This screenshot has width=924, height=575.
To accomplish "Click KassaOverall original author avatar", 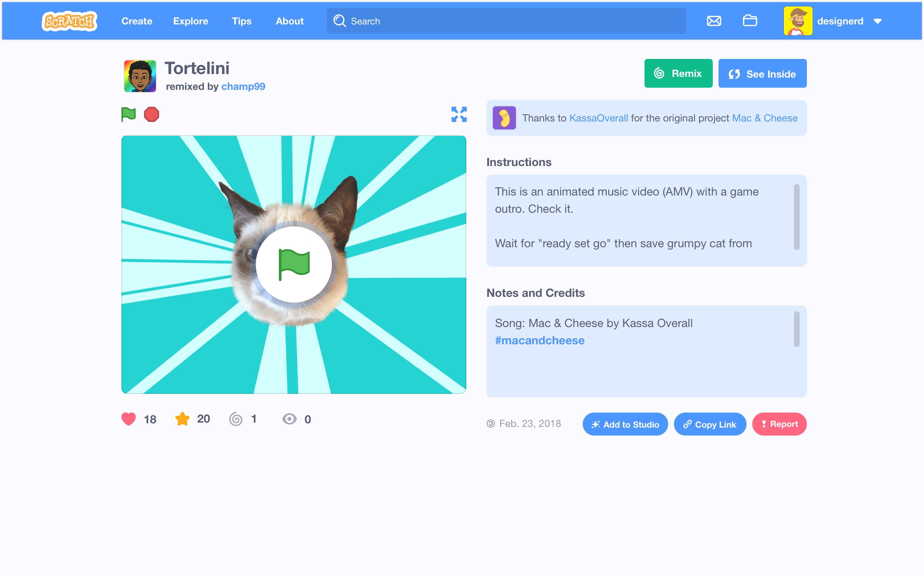I will 504,118.
